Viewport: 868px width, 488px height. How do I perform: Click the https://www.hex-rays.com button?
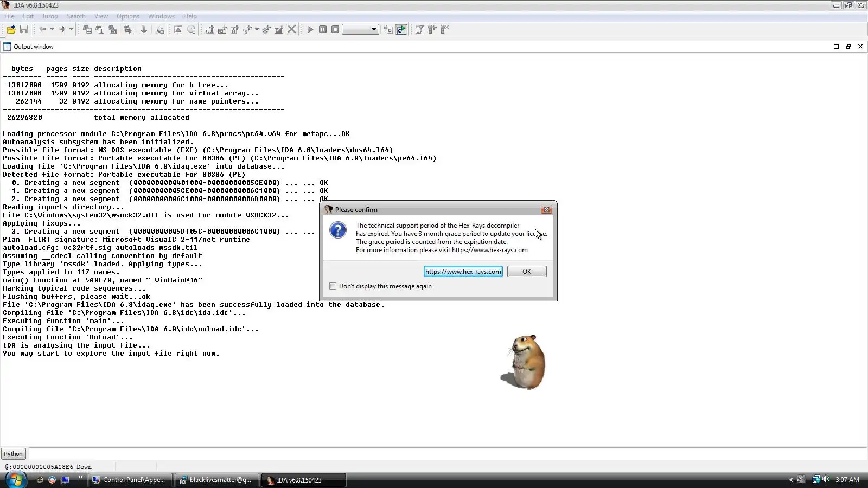tap(463, 272)
